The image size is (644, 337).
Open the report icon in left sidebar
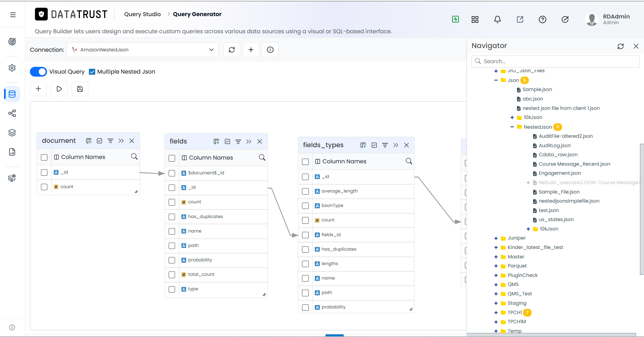(12, 152)
